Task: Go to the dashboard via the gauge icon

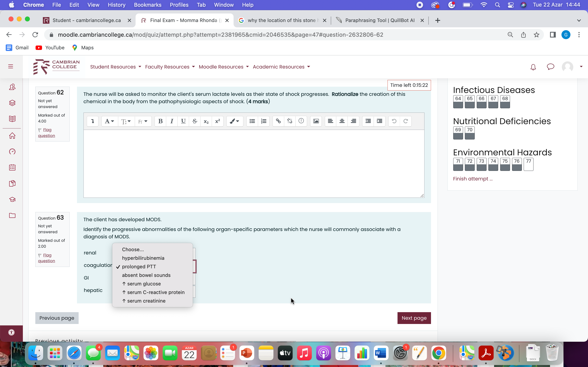Action: [x=12, y=151]
